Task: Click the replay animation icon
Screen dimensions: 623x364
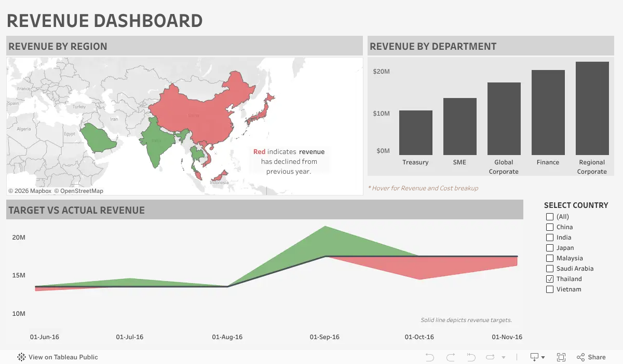Action: (x=491, y=357)
